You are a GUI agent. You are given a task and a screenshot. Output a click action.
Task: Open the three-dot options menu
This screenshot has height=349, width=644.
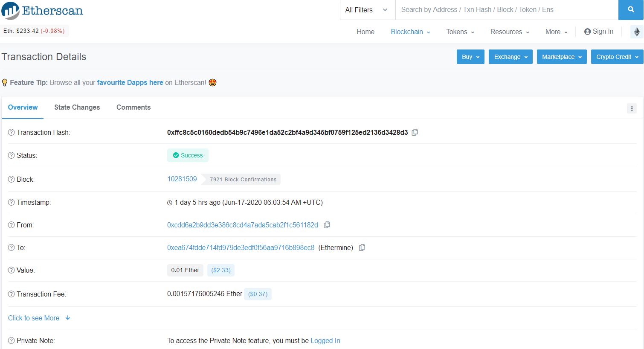(x=632, y=108)
